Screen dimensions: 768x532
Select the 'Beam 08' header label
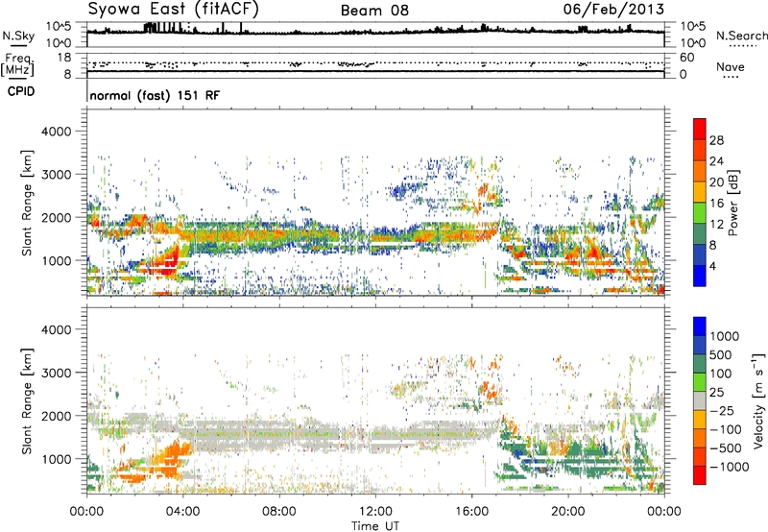(x=374, y=11)
